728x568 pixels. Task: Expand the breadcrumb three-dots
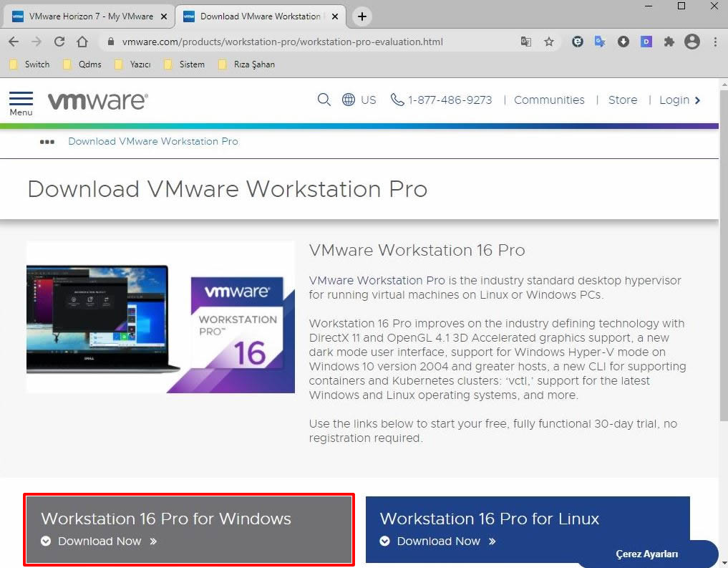click(47, 142)
